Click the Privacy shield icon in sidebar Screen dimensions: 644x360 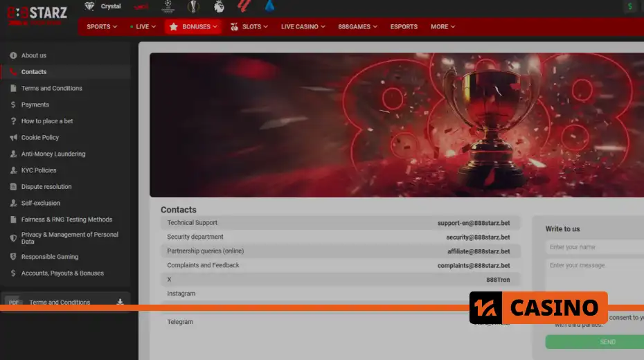13,238
